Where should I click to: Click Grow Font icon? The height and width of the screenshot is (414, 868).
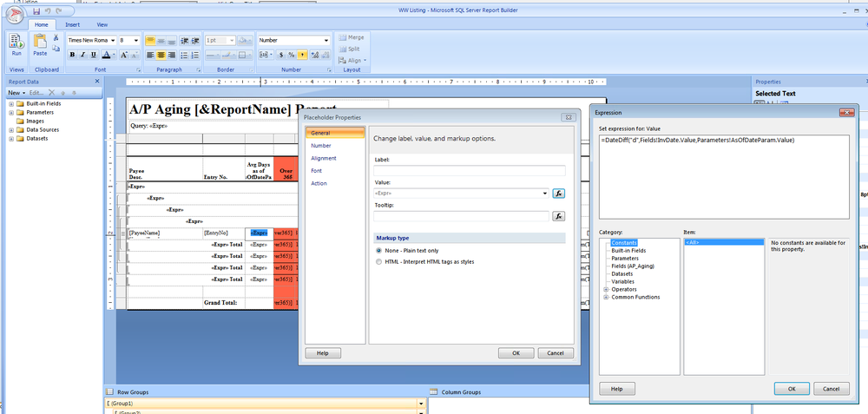point(124,55)
